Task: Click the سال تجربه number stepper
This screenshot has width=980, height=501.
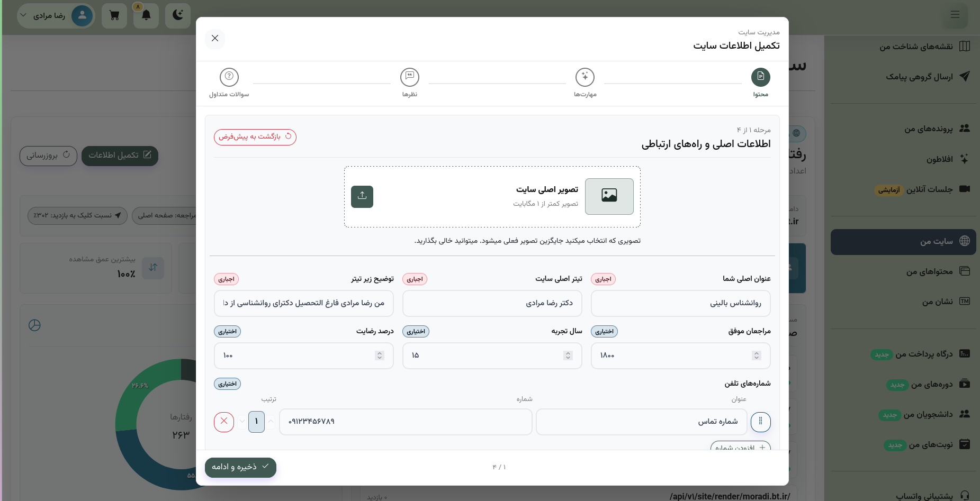Action: pos(568,356)
